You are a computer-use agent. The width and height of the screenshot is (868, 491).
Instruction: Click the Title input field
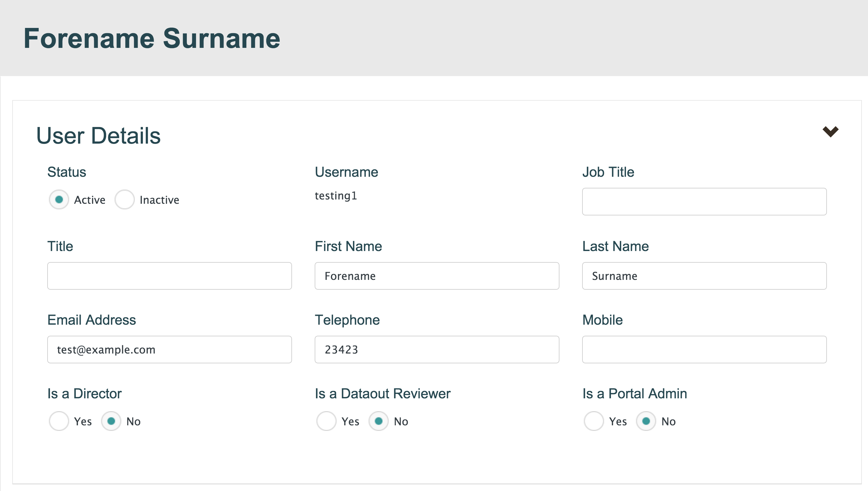coord(169,276)
